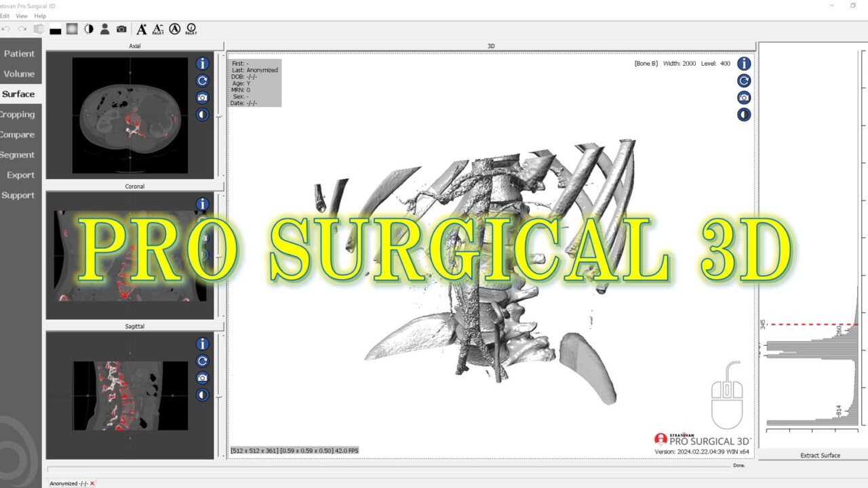
Task: Reset the Axial view with rotate icon
Action: [x=202, y=81]
